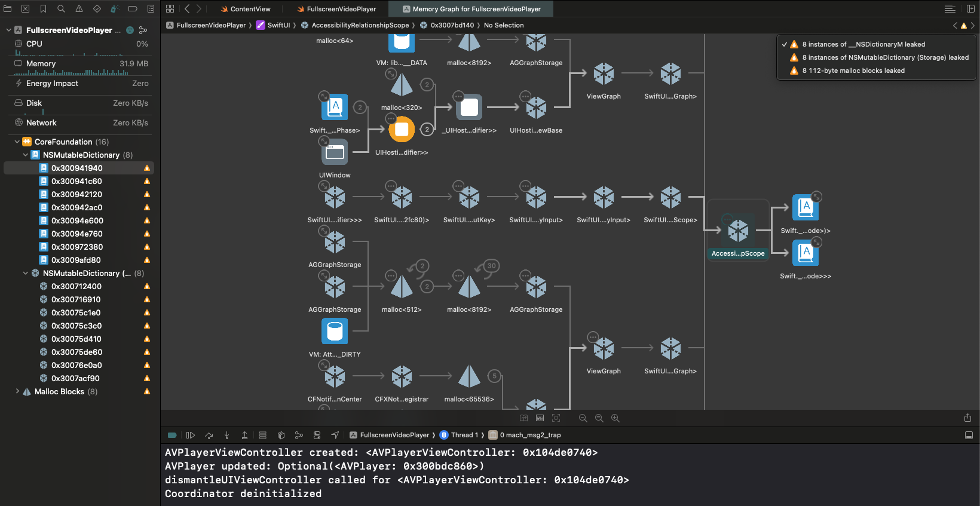980x506 pixels.
Task: Select '8 112-byte malloc blocks leaked'
Action: (x=853, y=70)
